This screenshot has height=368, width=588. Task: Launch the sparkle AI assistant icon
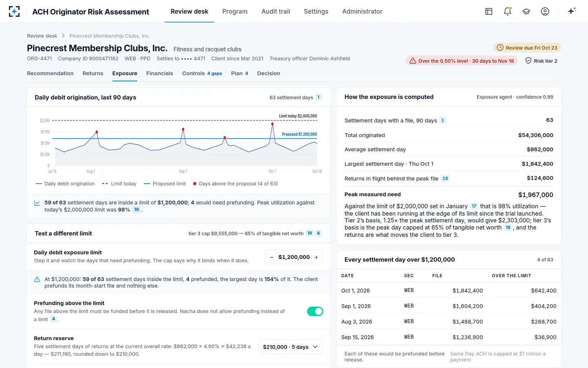click(572, 11)
